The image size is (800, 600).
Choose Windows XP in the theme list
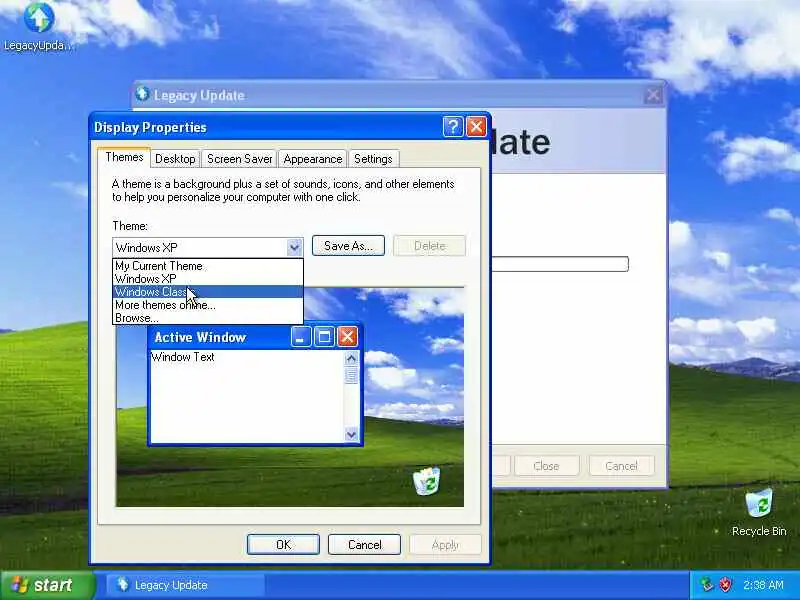click(208, 279)
